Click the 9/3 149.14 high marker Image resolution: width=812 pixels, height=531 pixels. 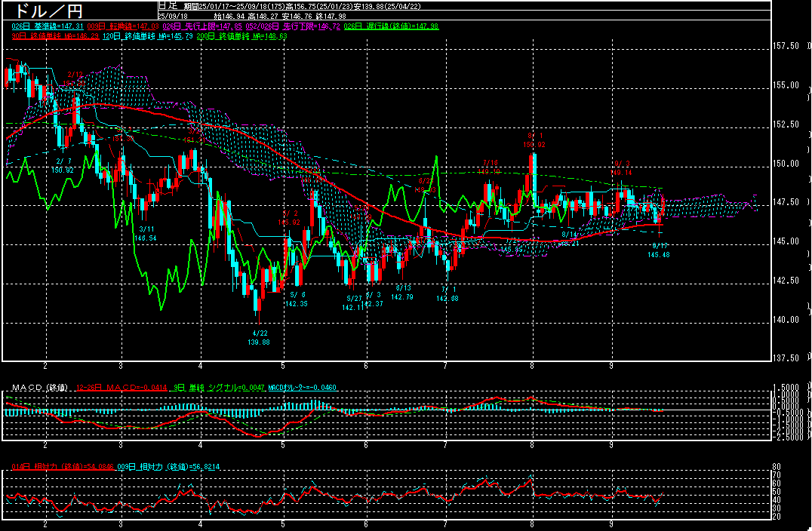(620, 168)
